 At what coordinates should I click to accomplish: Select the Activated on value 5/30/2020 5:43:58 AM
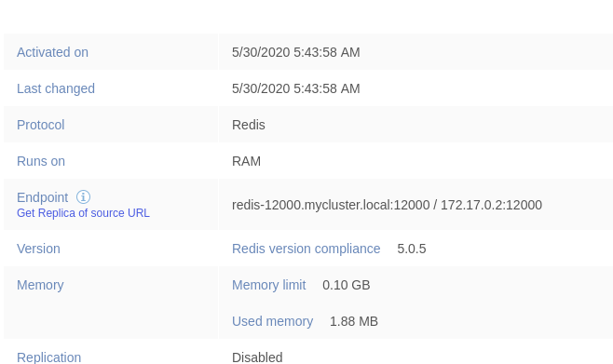click(x=296, y=52)
